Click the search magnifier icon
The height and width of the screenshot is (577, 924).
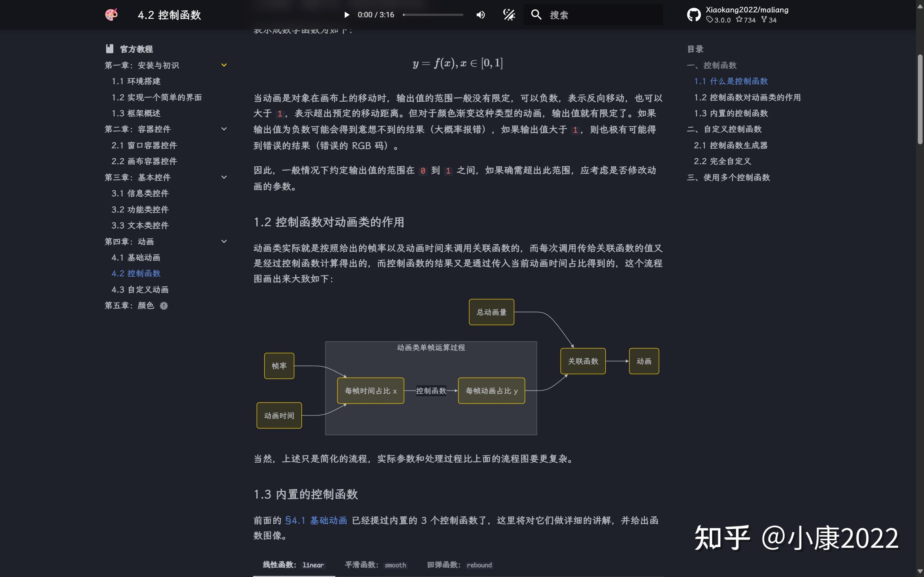[x=536, y=14]
